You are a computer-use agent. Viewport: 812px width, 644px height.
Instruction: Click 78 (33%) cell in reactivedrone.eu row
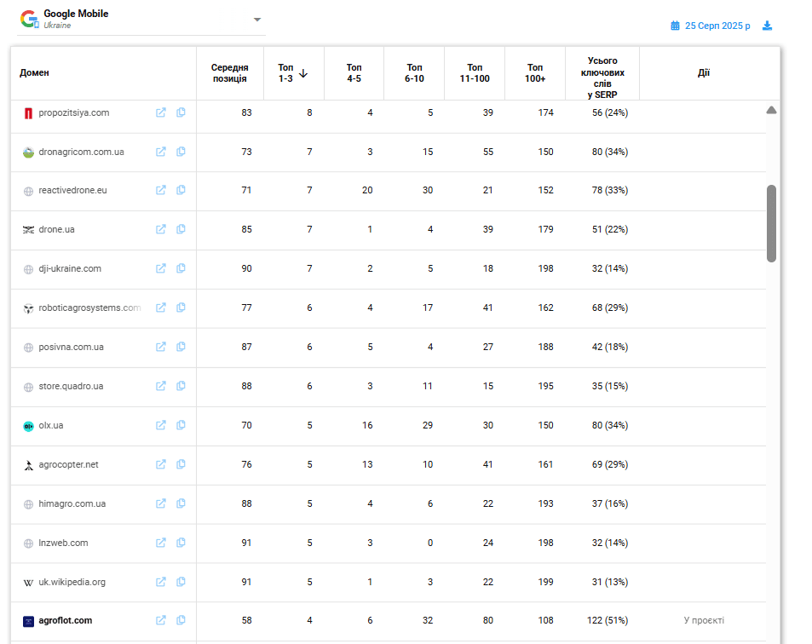610,190
